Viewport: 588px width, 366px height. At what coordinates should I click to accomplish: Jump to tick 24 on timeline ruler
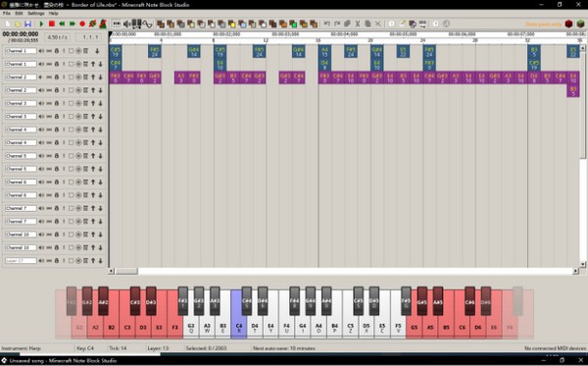[422, 40]
